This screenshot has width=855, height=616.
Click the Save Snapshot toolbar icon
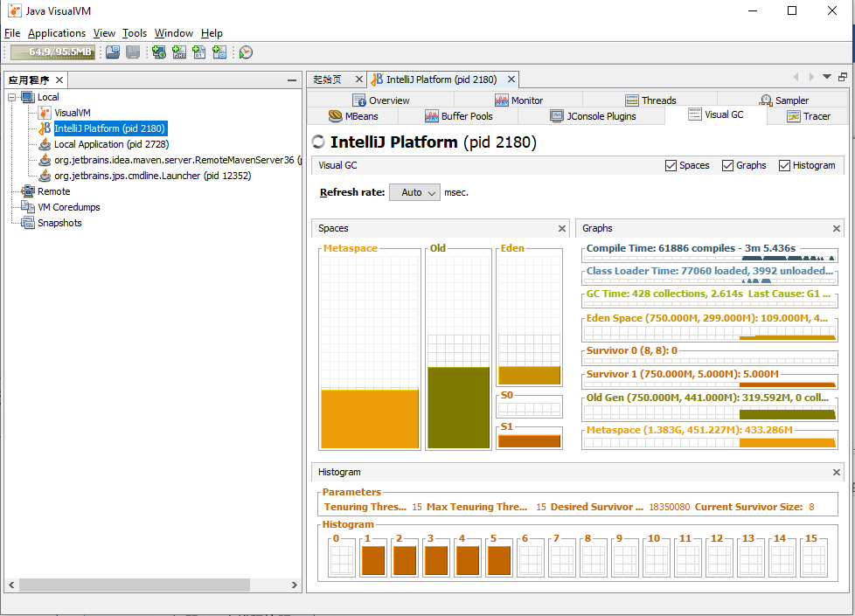(133, 52)
